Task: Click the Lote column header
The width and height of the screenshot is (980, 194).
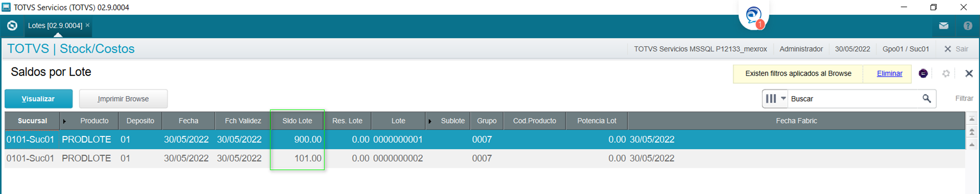Action: [398, 121]
